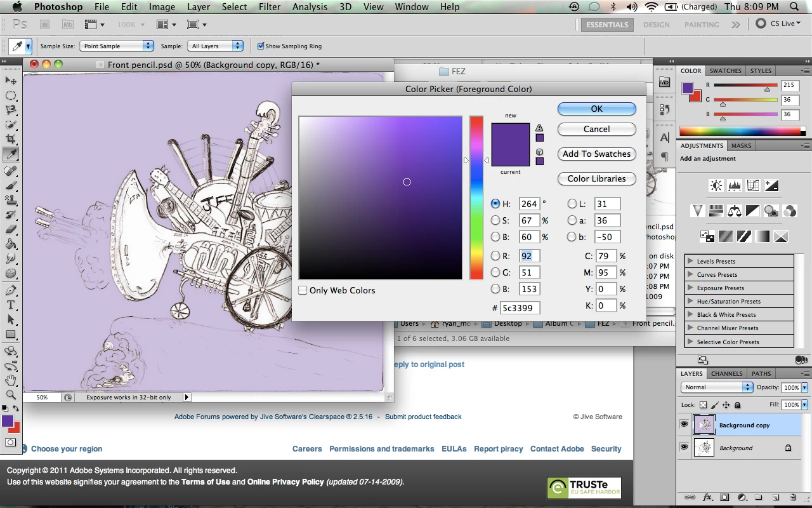The width and height of the screenshot is (812, 508).
Task: Open the Opacity slider dropdown arrow
Action: pyautogui.click(x=805, y=387)
